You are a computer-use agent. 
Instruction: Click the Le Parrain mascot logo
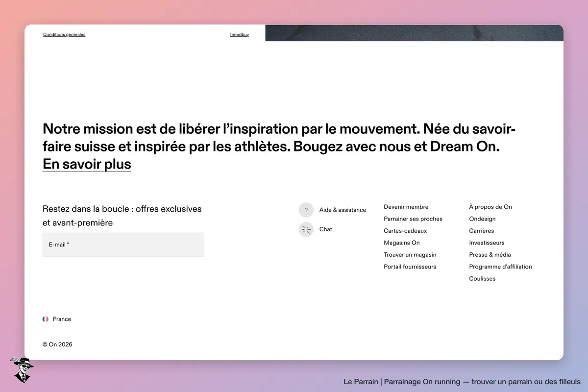21,370
